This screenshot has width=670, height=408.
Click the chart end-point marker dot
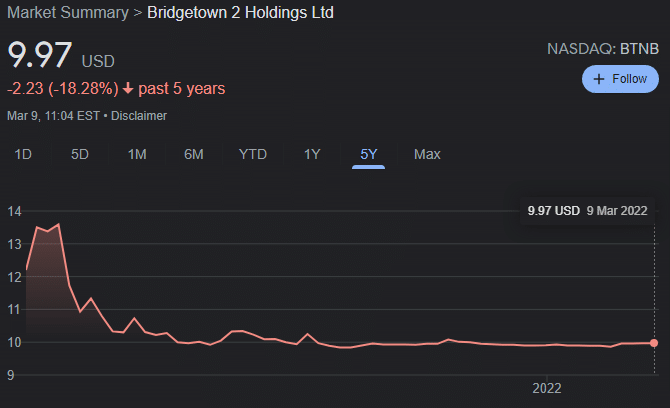(x=654, y=343)
